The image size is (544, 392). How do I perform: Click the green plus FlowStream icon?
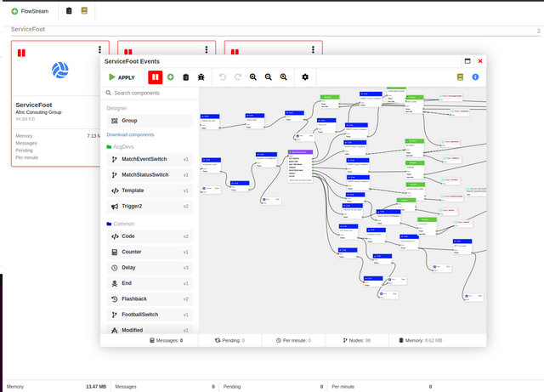(x=14, y=11)
